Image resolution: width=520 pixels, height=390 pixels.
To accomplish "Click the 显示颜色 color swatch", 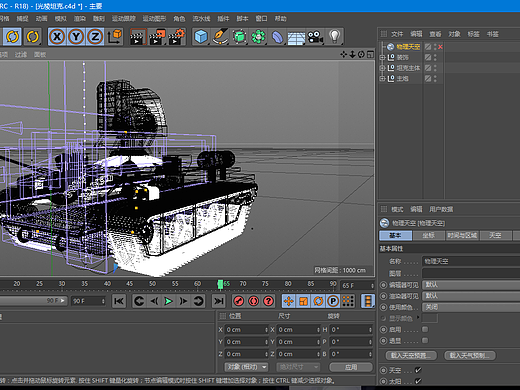I will point(430,318).
